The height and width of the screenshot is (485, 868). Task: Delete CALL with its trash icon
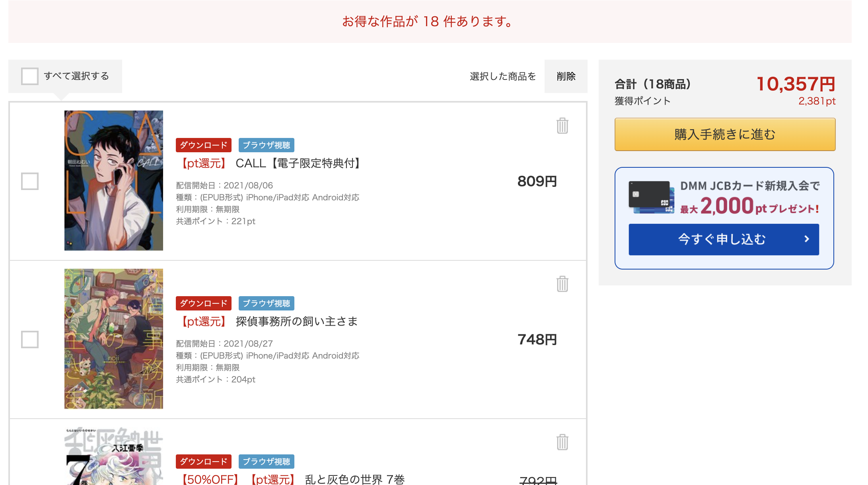[562, 126]
